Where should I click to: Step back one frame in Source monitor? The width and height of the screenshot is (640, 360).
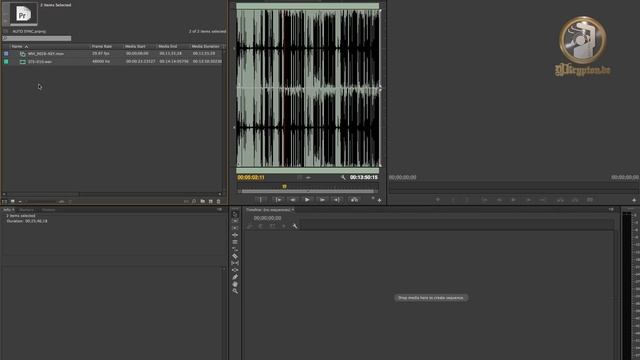point(293,200)
